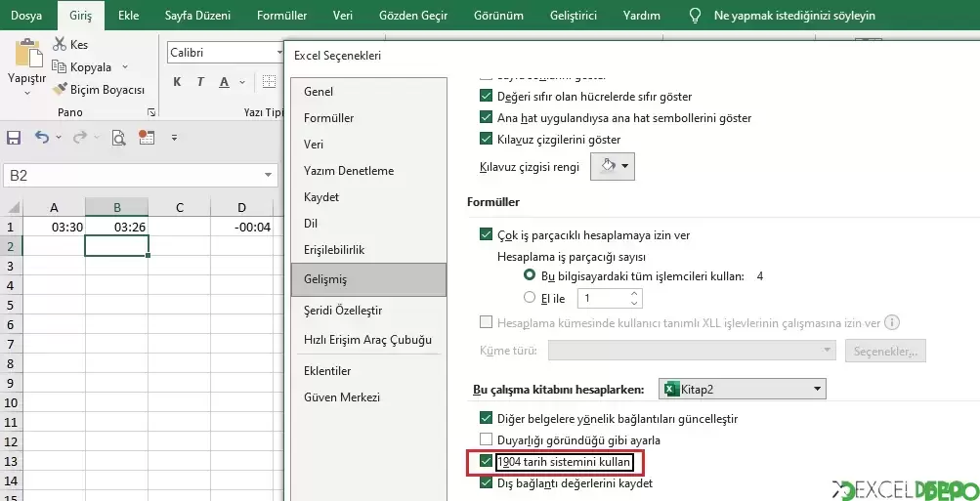980x501 pixels.
Task: Open the Kopyala dropdown arrow
Action: point(125,66)
